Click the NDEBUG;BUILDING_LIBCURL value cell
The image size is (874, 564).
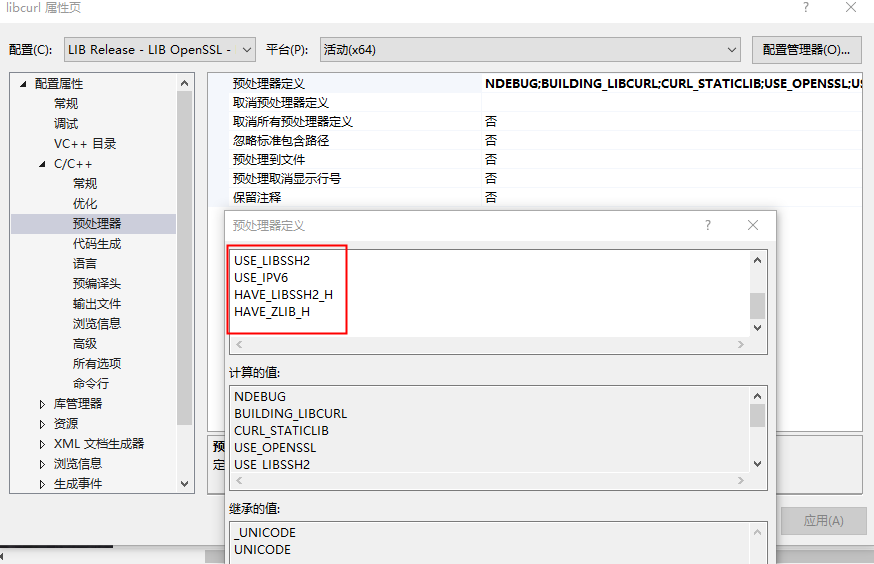pyautogui.click(x=672, y=84)
